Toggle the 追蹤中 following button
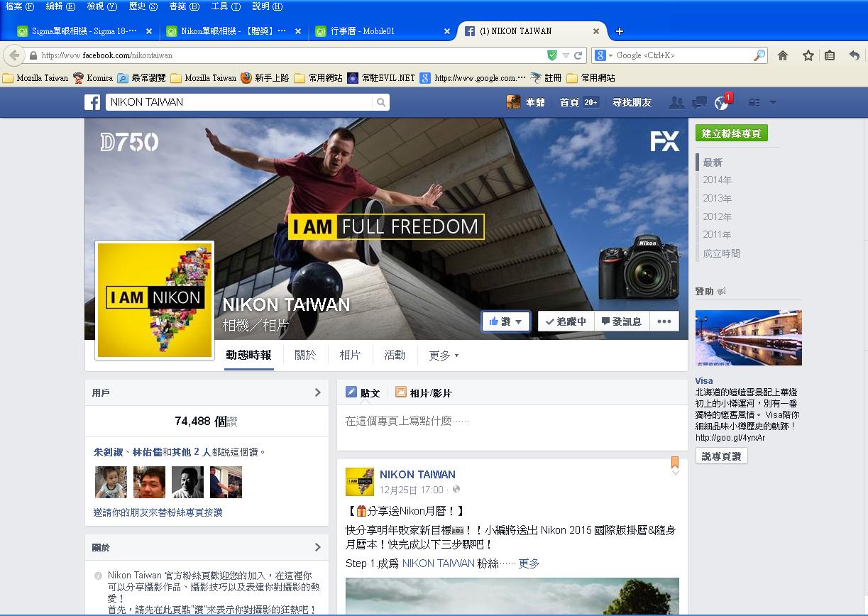This screenshot has height=616, width=868. tap(566, 321)
